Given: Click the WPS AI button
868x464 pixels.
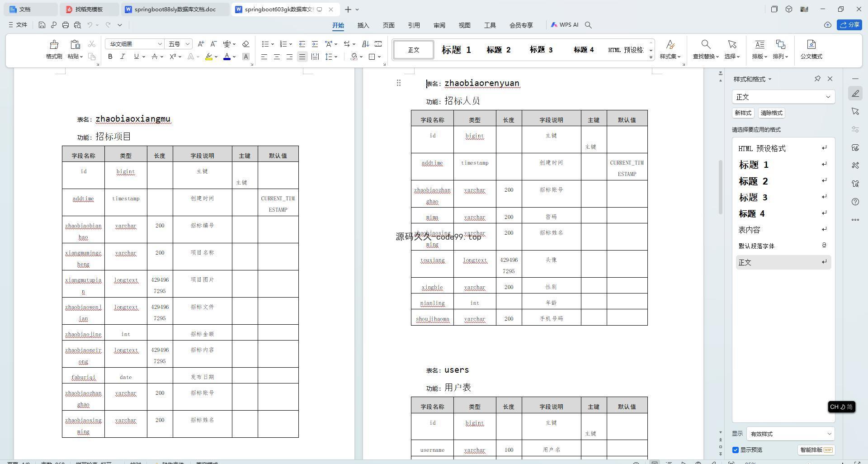Looking at the screenshot, I should (565, 25).
